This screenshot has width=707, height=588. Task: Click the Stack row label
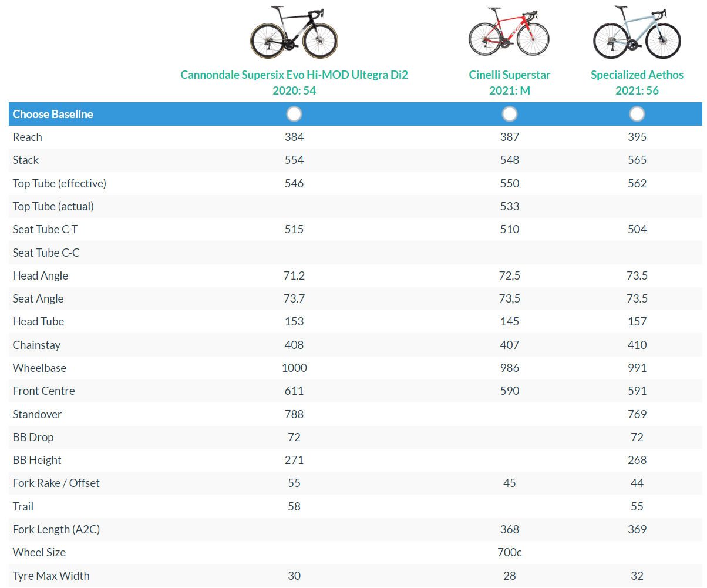(26, 160)
